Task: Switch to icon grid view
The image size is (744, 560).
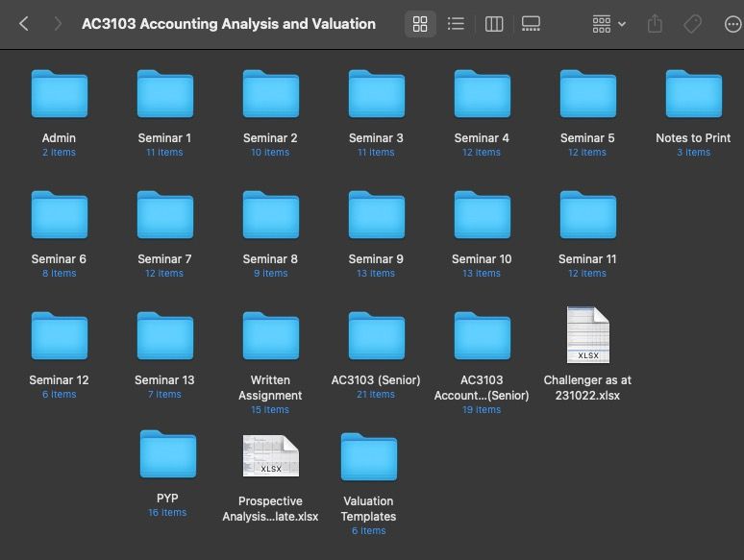Action: [x=420, y=24]
